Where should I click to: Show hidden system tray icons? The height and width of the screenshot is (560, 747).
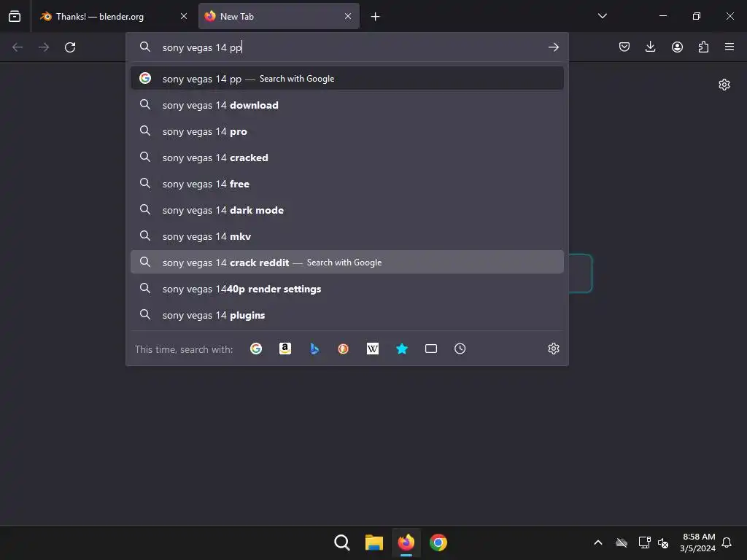point(598,542)
